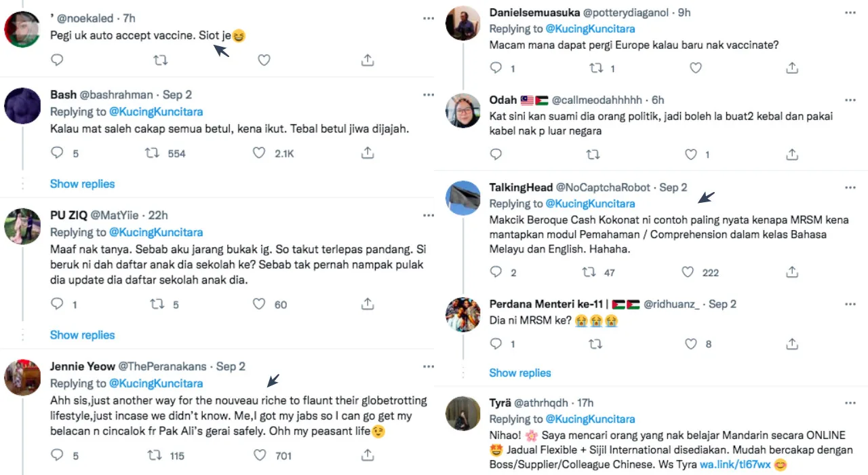Viewport: 868px width, 475px height.
Task: Share Odah's tweet about kabel
Action: (791, 155)
